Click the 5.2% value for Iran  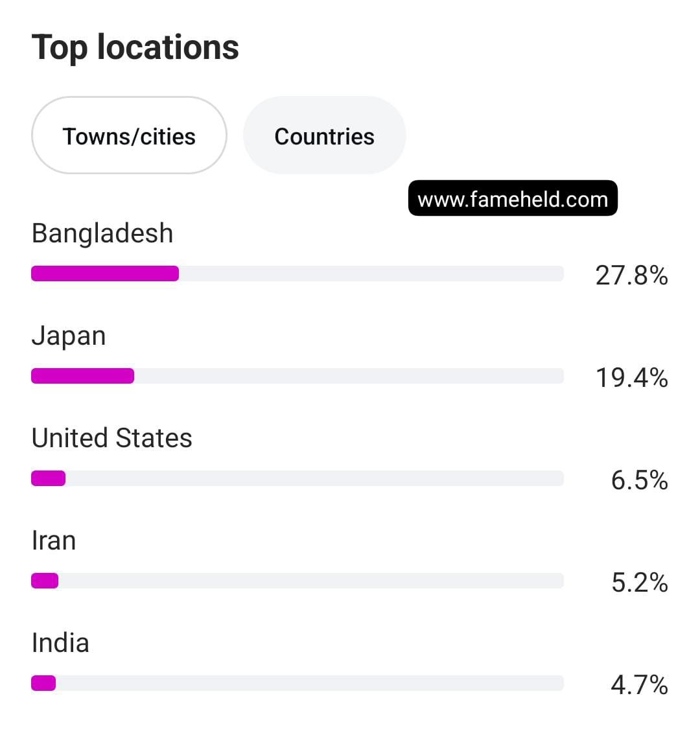(639, 583)
